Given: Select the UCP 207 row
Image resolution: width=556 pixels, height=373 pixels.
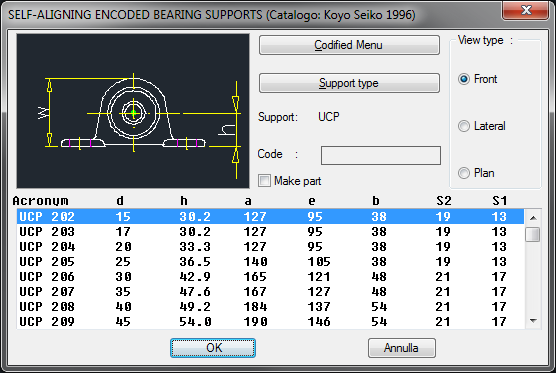Looking at the screenshot, I should click(270, 291).
